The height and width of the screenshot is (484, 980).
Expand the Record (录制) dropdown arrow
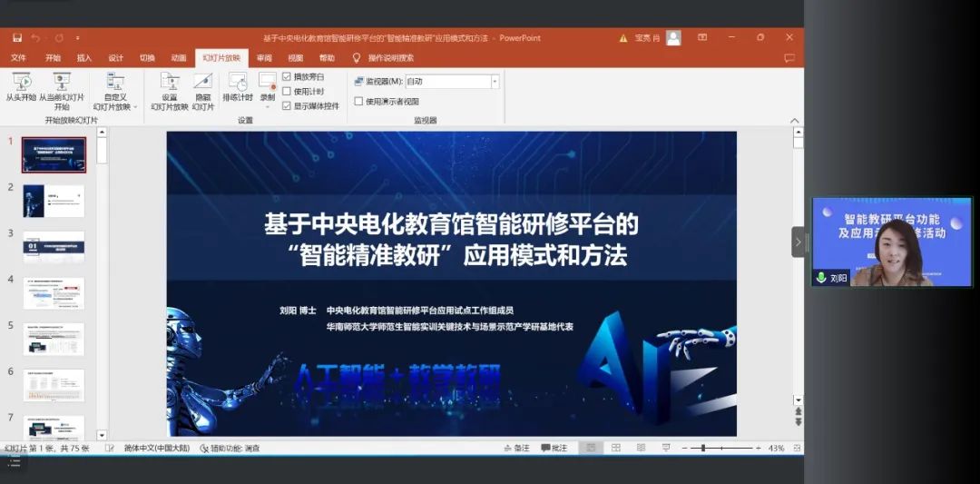[268, 106]
